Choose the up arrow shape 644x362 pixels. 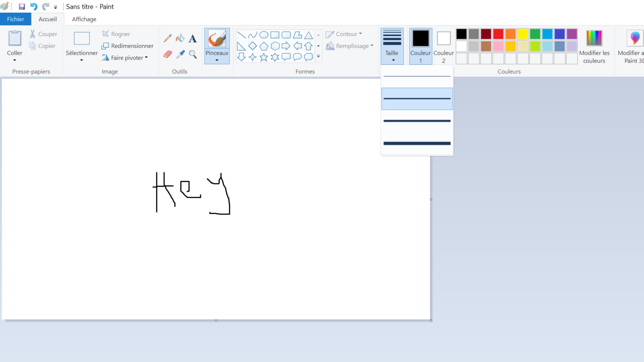coord(309,46)
